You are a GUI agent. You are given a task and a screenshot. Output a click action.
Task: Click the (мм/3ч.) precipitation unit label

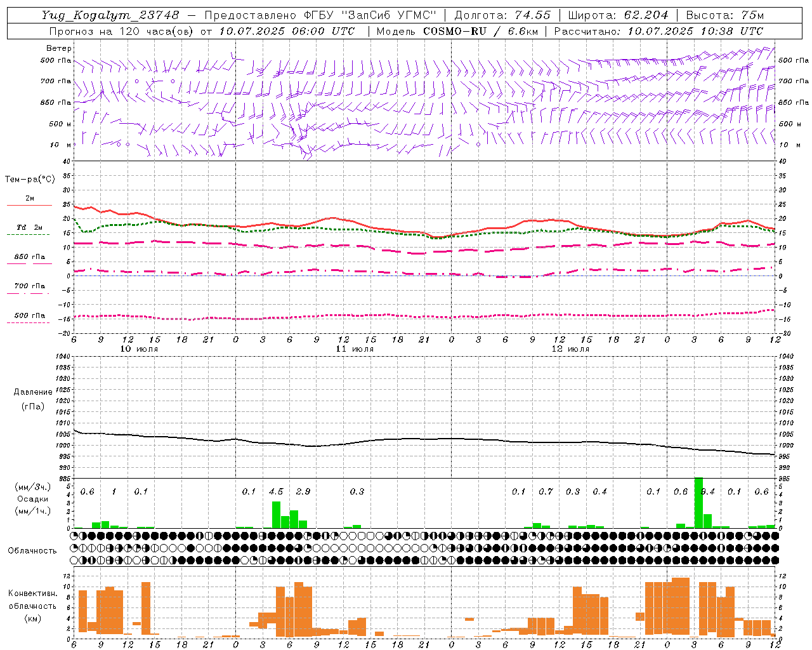(33, 487)
